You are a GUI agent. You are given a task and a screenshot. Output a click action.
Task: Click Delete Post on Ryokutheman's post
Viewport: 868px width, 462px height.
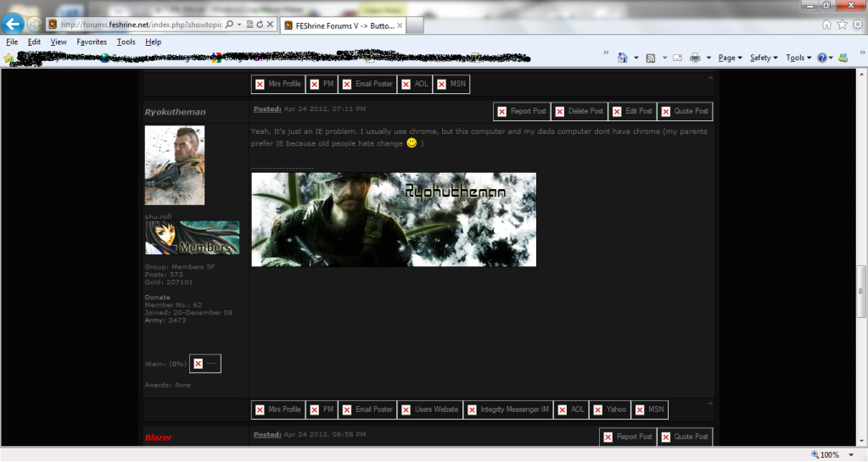tap(579, 111)
